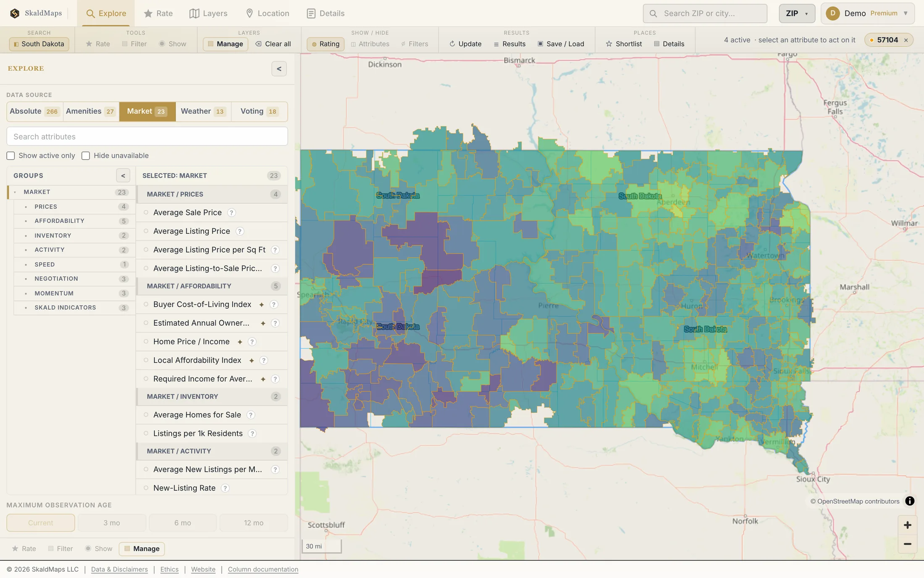
Task: Click the Search ZIP or city field
Action: pyautogui.click(x=705, y=13)
